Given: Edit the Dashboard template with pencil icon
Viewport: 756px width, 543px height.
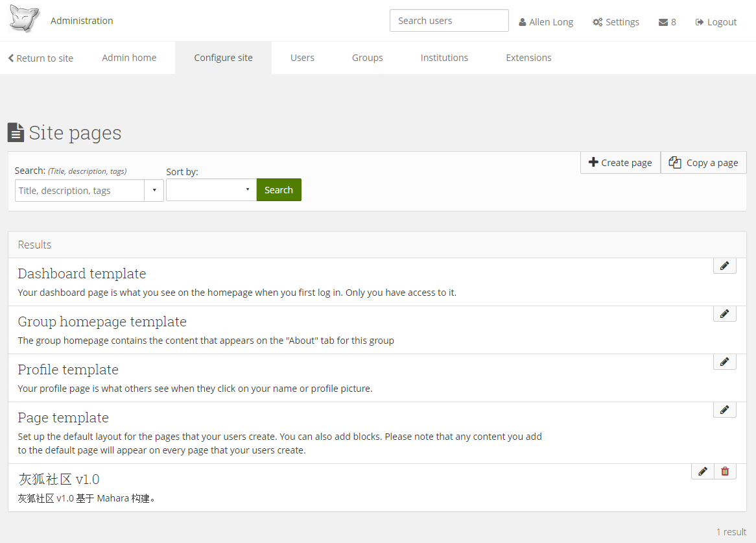Looking at the screenshot, I should [x=724, y=265].
